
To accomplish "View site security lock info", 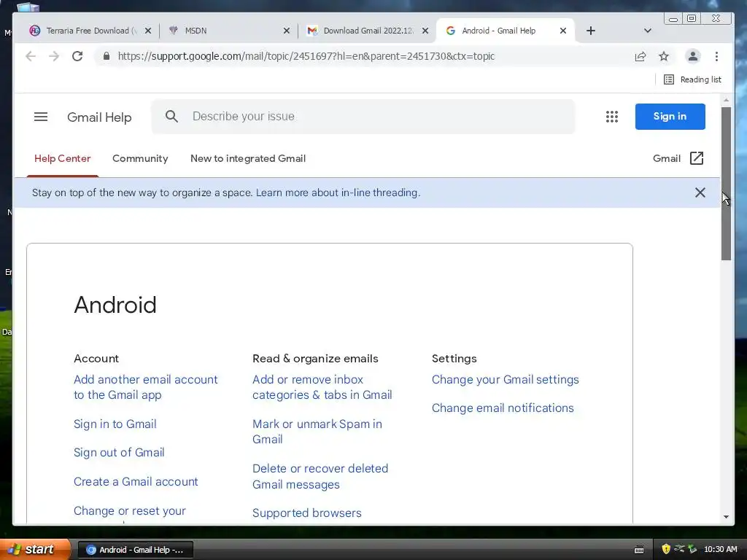I will pyautogui.click(x=107, y=56).
